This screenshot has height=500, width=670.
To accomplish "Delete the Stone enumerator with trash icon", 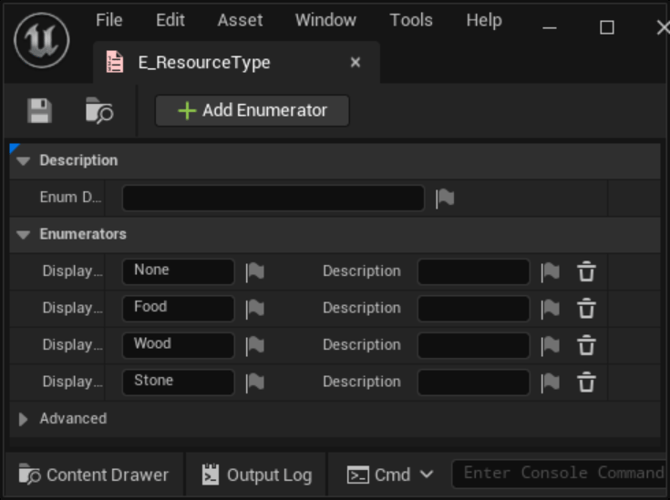I will click(587, 382).
